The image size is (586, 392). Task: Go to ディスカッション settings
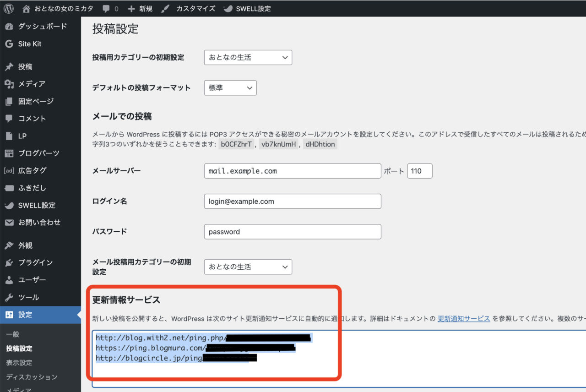pos(32,377)
